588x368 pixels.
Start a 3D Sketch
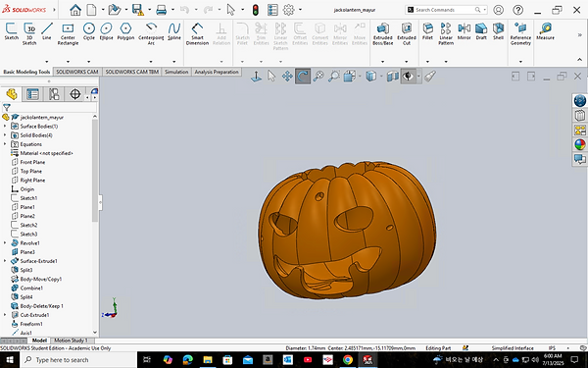(x=29, y=33)
